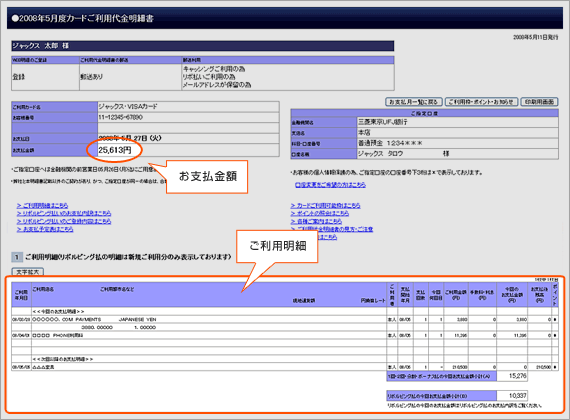570x420 pixels.
Task: Enlarge text with the 文字拡大 button
Action: [28, 272]
